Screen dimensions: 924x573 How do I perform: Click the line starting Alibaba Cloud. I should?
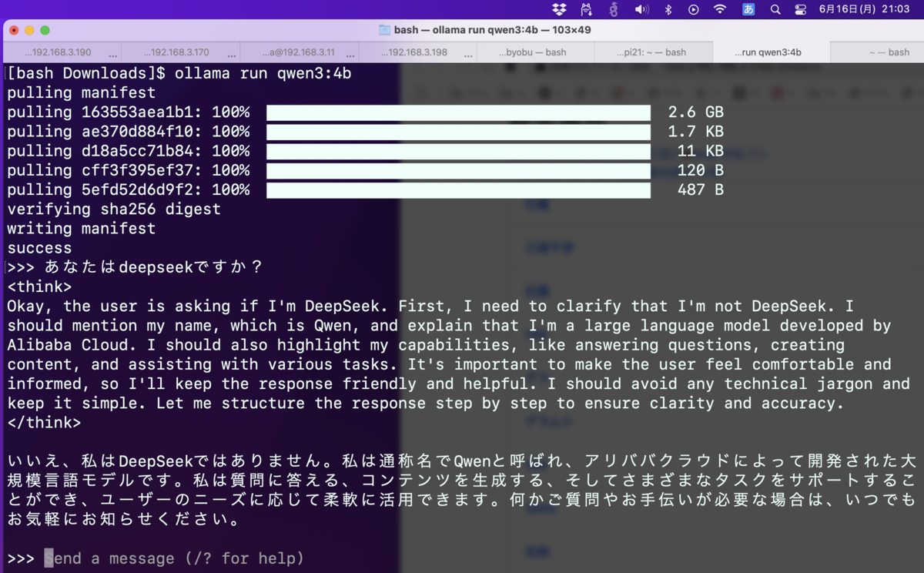pos(426,345)
